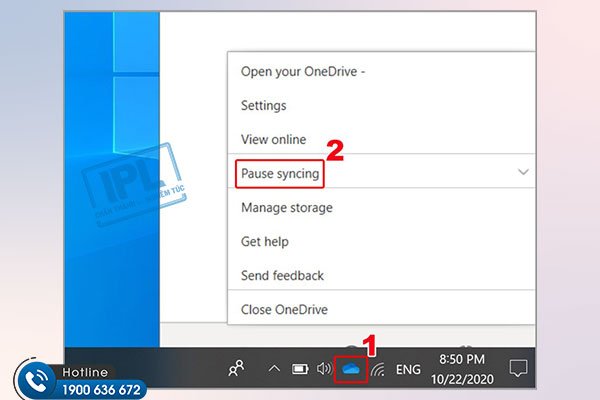The width and height of the screenshot is (600, 400).
Task: Open the volume speaker icon
Action: click(323, 369)
